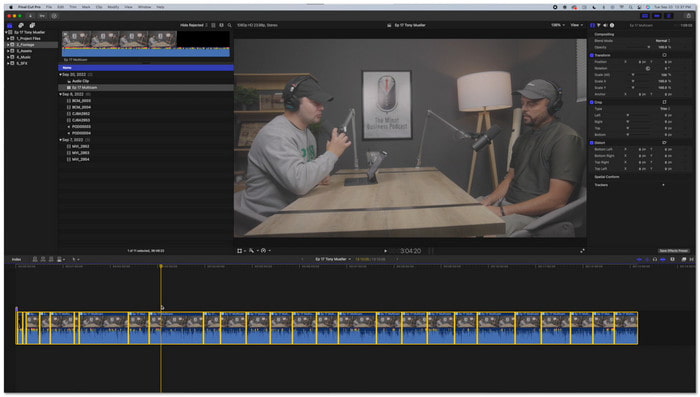The image size is (700, 397).
Task: Open the Background Tasks indicator
Action: (x=54, y=16)
